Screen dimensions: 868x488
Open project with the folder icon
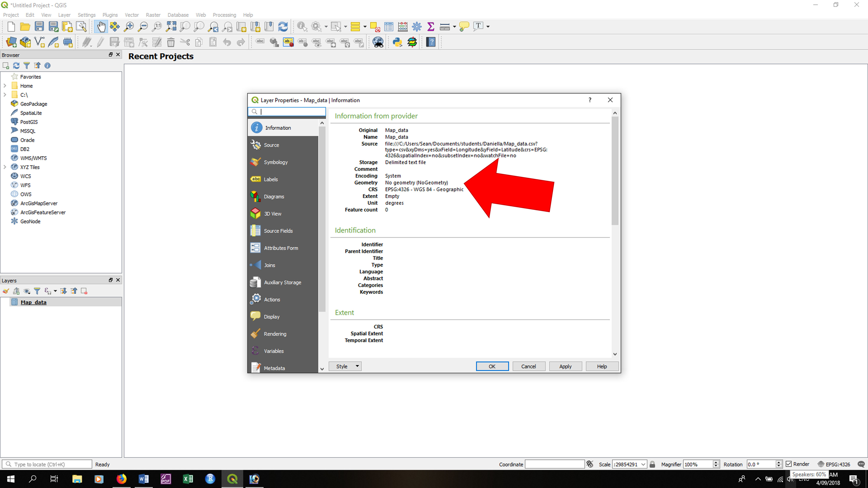pyautogui.click(x=25, y=27)
